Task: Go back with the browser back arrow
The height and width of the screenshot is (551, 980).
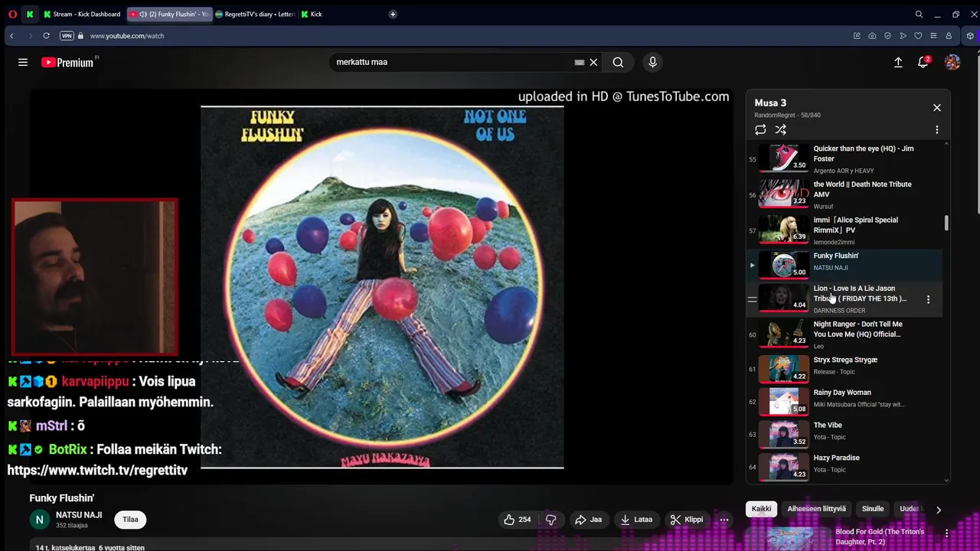Action: pos(11,36)
